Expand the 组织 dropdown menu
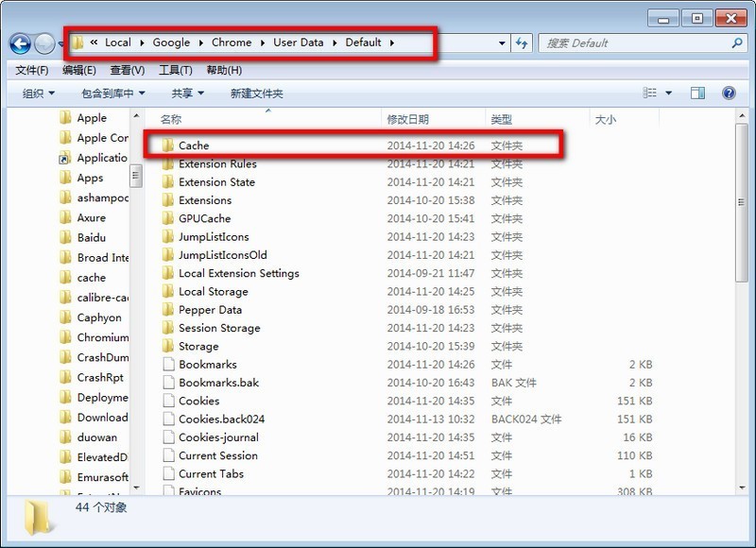Screen dimensions: 756x548 coord(39,94)
